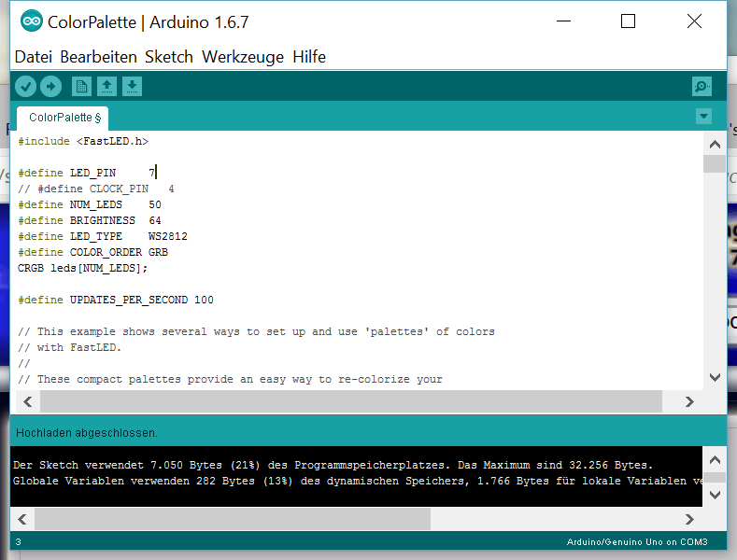Click the line number 3 in status bar
Viewport: 737px width, 560px height.
coord(18,541)
